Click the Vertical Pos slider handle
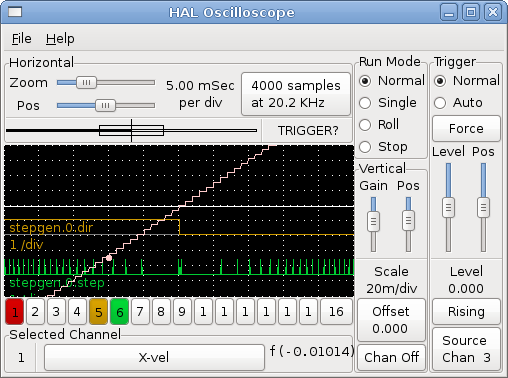The width and height of the screenshot is (508, 378). (408, 220)
